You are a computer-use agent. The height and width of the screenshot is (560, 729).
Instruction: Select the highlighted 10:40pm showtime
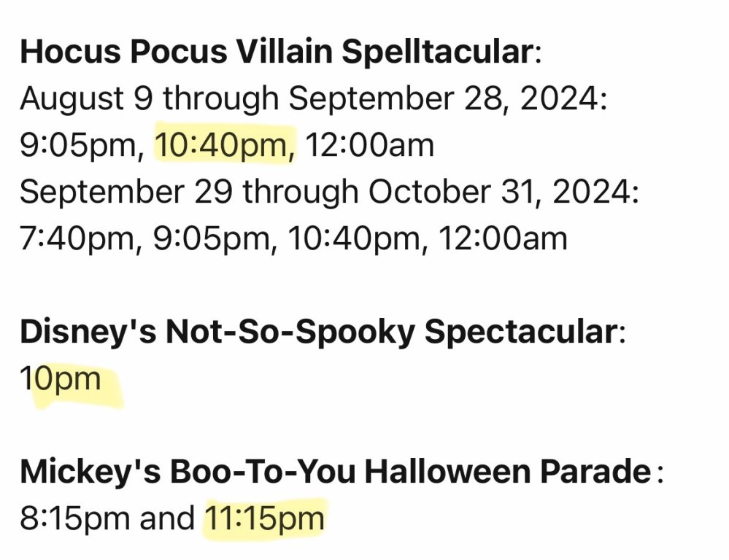(225, 145)
